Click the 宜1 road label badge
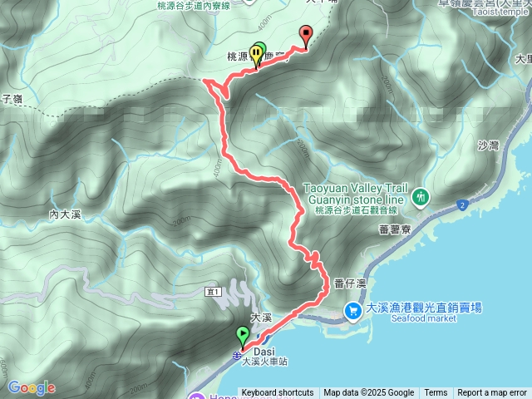Image resolution: width=532 pixels, height=399 pixels. [x=213, y=292]
